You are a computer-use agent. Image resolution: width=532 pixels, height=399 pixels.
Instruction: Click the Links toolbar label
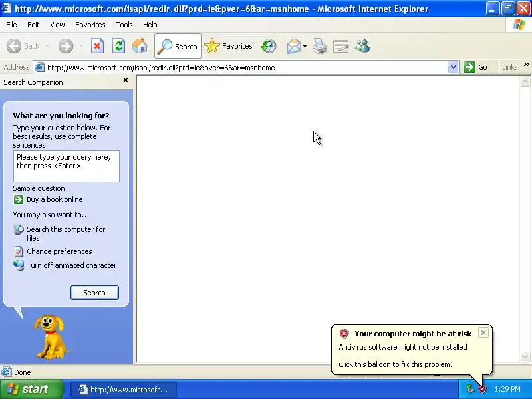tap(509, 67)
